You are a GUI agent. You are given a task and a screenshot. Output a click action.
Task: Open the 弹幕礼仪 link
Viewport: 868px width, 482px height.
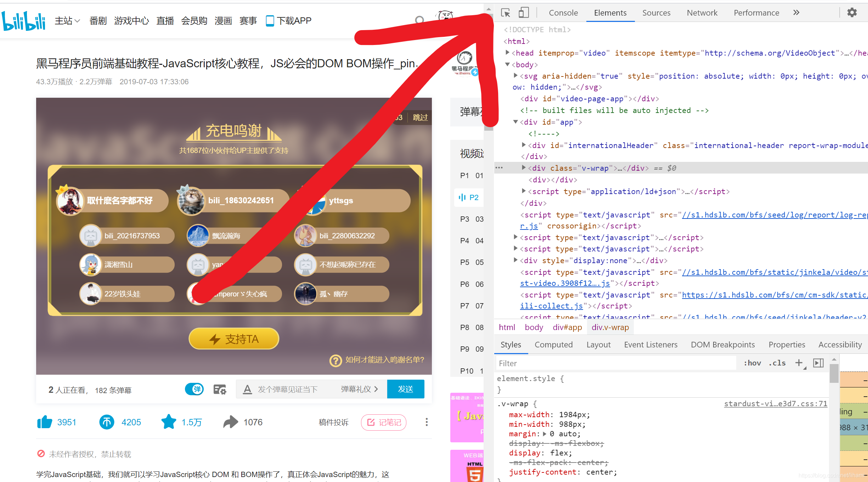click(x=359, y=389)
